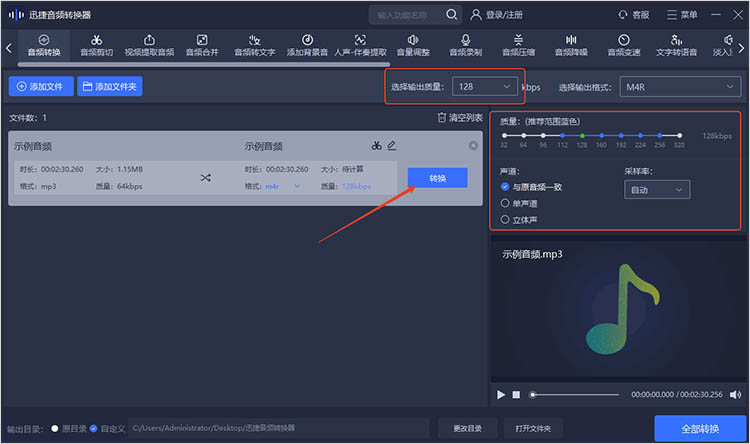Open the 人声-伴奏提取 tool

360,45
